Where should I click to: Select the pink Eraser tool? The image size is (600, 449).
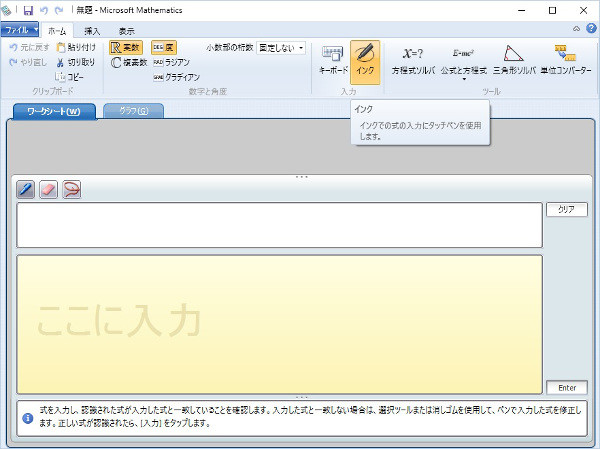(x=49, y=189)
